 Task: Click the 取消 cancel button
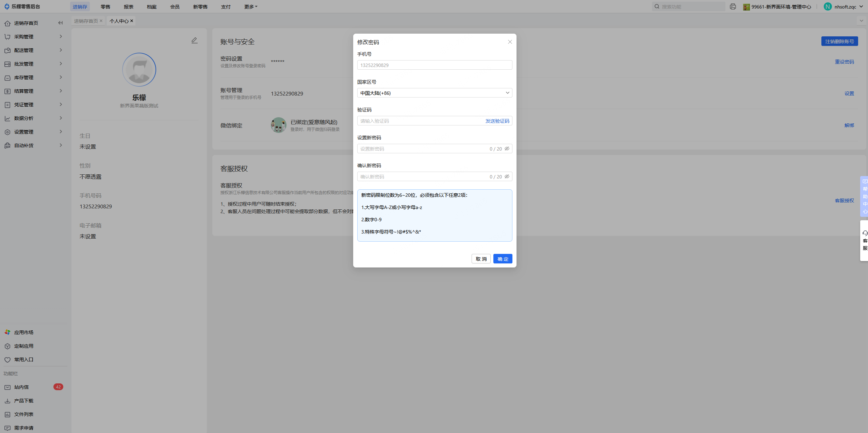(x=481, y=259)
